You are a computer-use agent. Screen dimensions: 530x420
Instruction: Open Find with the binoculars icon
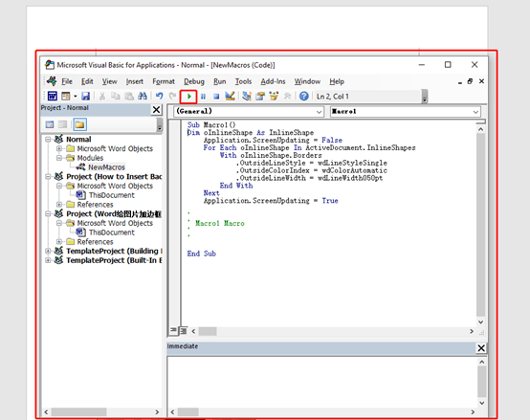click(143, 97)
